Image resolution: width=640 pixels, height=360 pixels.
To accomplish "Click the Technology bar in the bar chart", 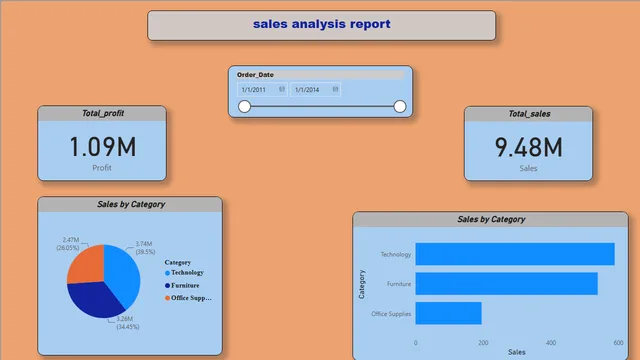I will point(515,254).
